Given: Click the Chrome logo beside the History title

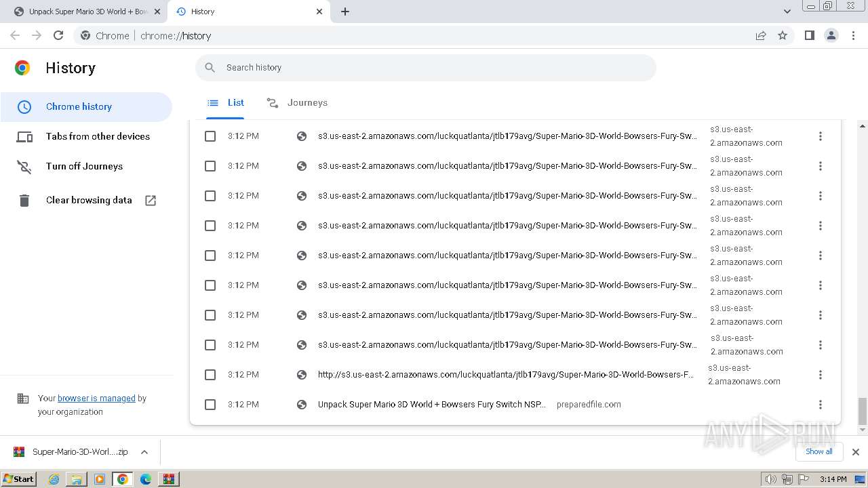Looking at the screenshot, I should pyautogui.click(x=22, y=68).
